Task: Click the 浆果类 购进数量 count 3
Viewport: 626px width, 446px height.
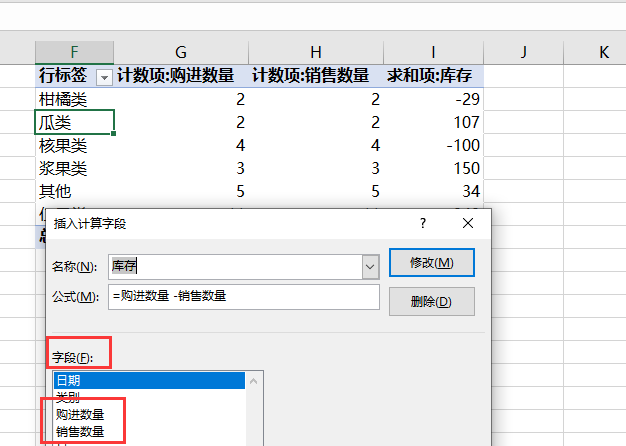Action: click(181, 168)
